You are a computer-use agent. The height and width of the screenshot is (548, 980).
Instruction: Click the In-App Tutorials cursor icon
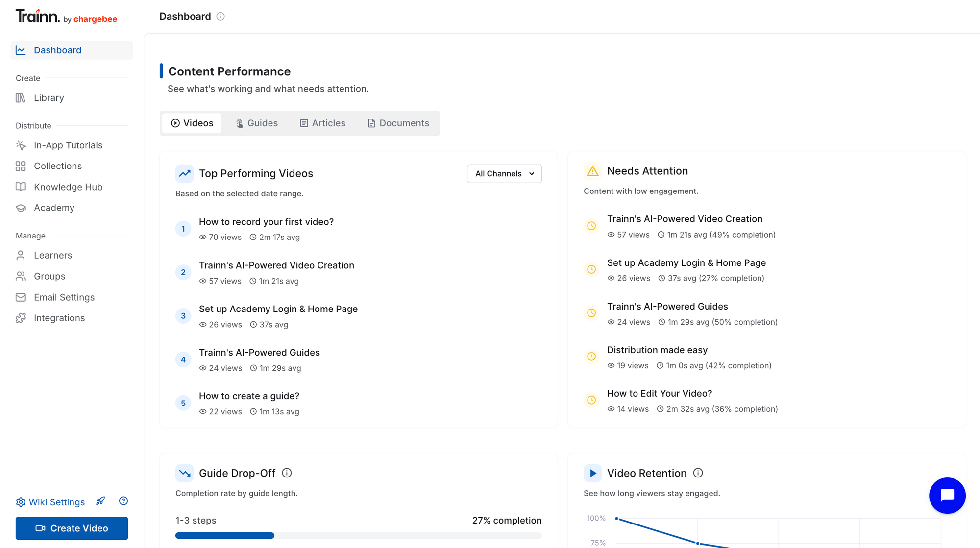tap(21, 145)
